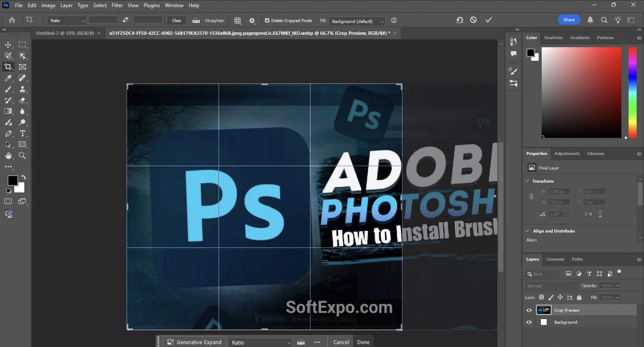Click the Generative Expand button
Image resolution: width=644 pixels, height=347 pixels.
(194, 342)
